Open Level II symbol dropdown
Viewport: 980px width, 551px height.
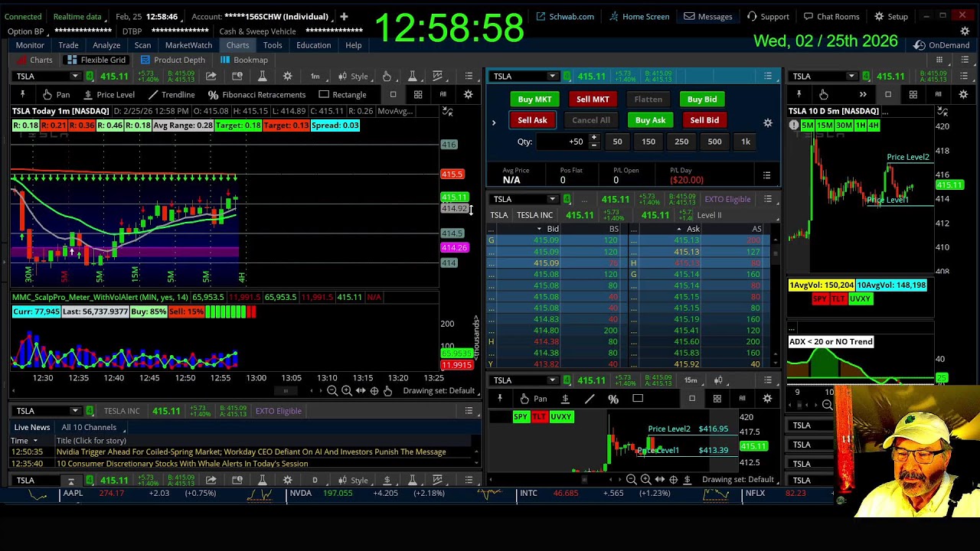click(552, 199)
